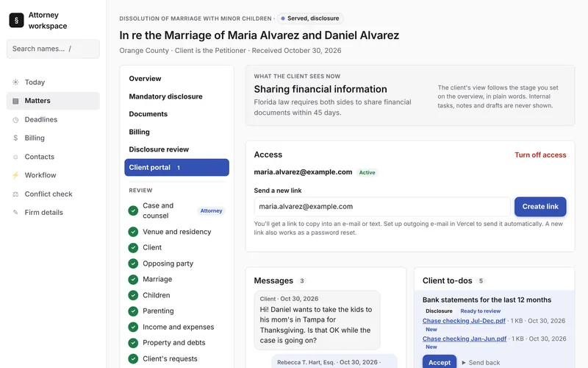Go to Contacts in the sidebar
Screen dimensions: 588x368
pos(53,157)
